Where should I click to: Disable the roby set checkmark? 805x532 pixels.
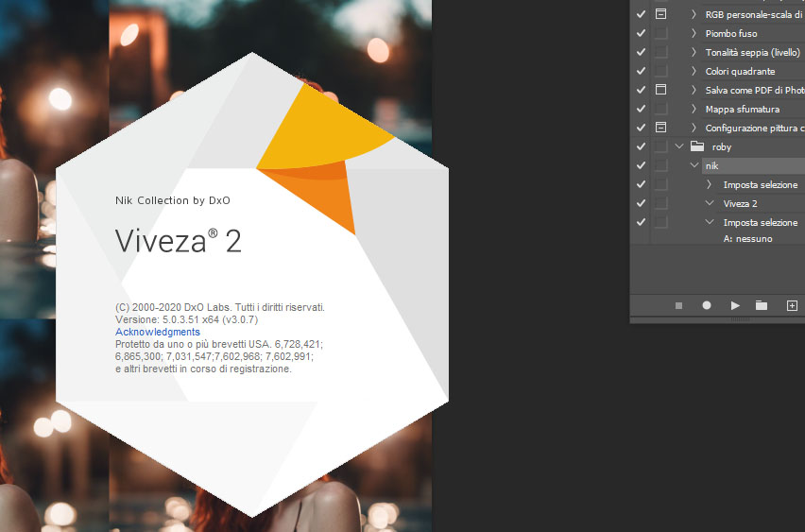tap(641, 146)
